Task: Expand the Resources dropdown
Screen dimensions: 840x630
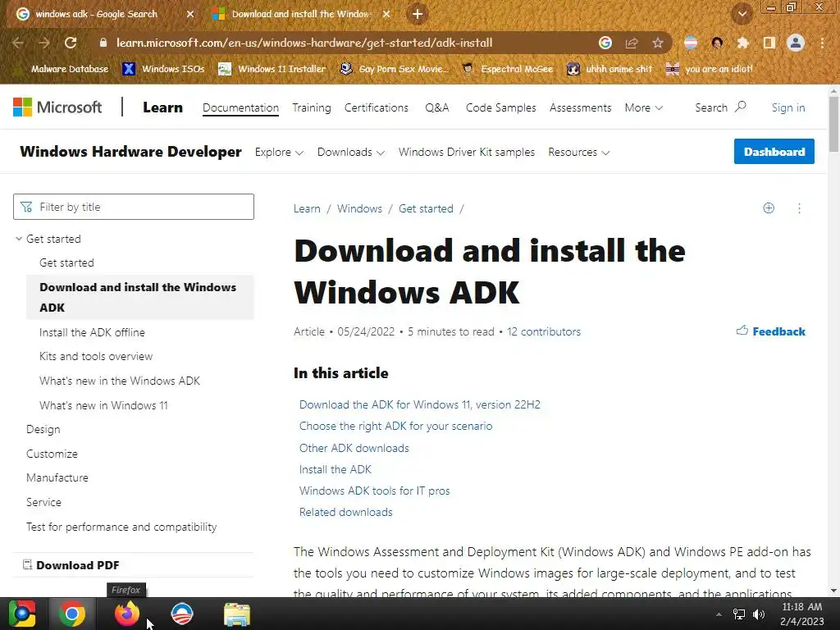Action: pos(578,152)
